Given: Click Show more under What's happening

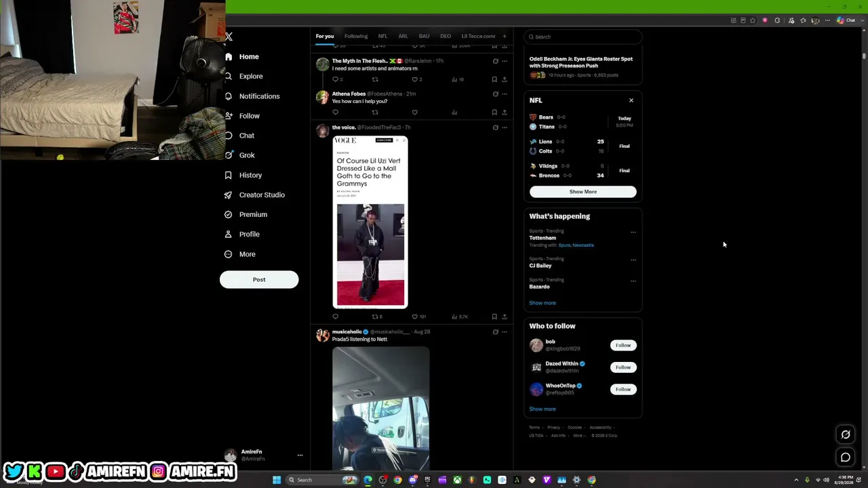Looking at the screenshot, I should 542,303.
